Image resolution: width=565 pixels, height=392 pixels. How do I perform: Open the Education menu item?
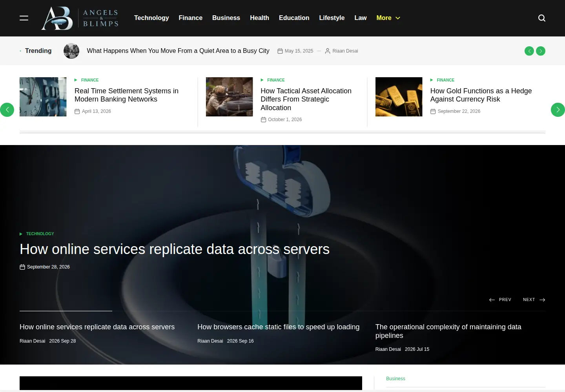[x=294, y=18]
